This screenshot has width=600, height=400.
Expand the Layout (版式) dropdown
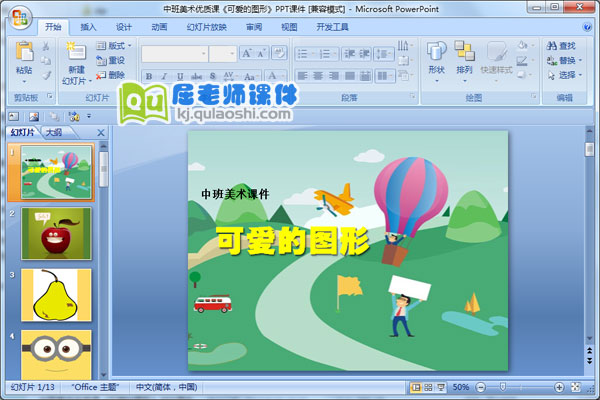click(x=114, y=46)
